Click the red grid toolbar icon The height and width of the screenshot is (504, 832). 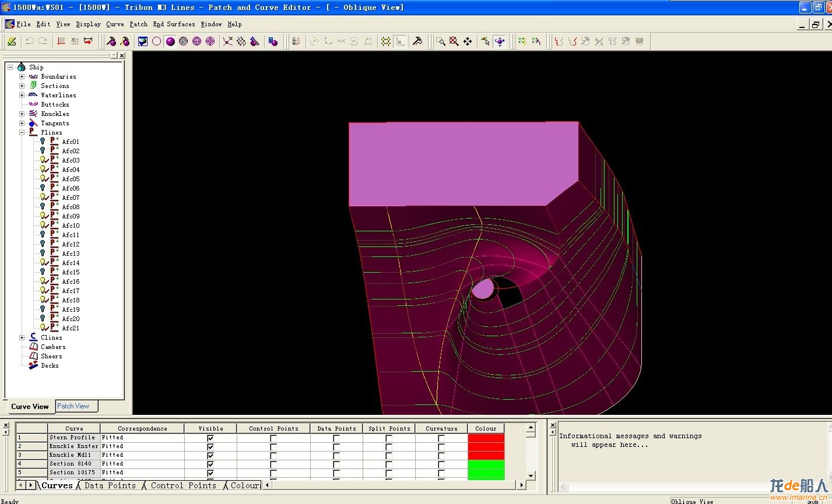click(x=61, y=41)
